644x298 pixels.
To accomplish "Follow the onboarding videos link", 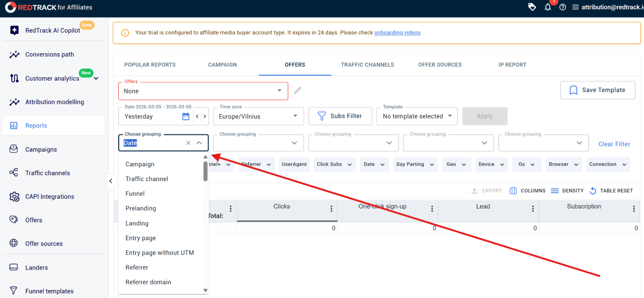I will pos(397,33).
